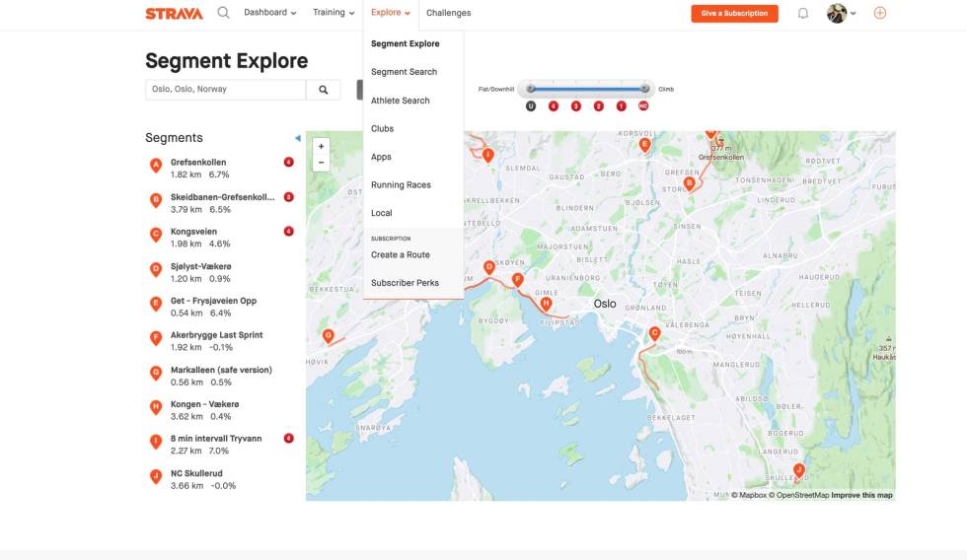Open Subscriber Perks menu item
This screenshot has width=967, height=560.
click(406, 283)
